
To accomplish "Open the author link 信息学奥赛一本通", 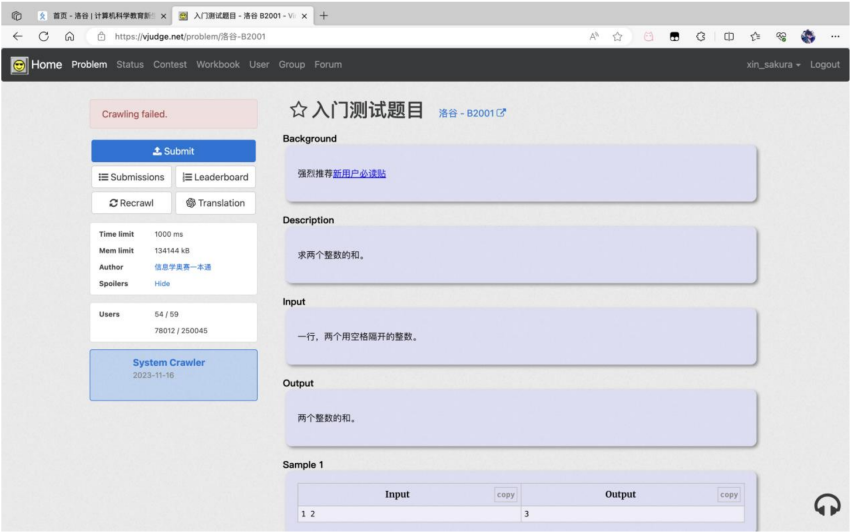I will [x=183, y=267].
